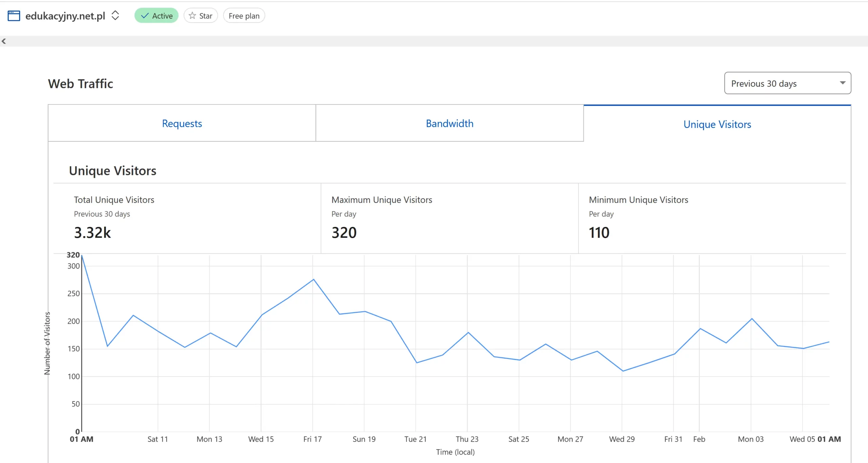Click the 3.32k total unique visitors value

[x=92, y=233]
